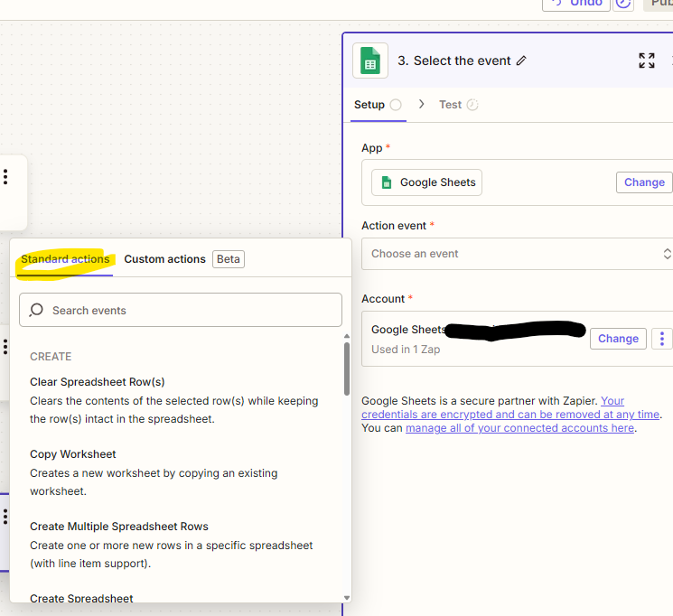Click Change button for the app
The image size is (673, 616).
[644, 182]
